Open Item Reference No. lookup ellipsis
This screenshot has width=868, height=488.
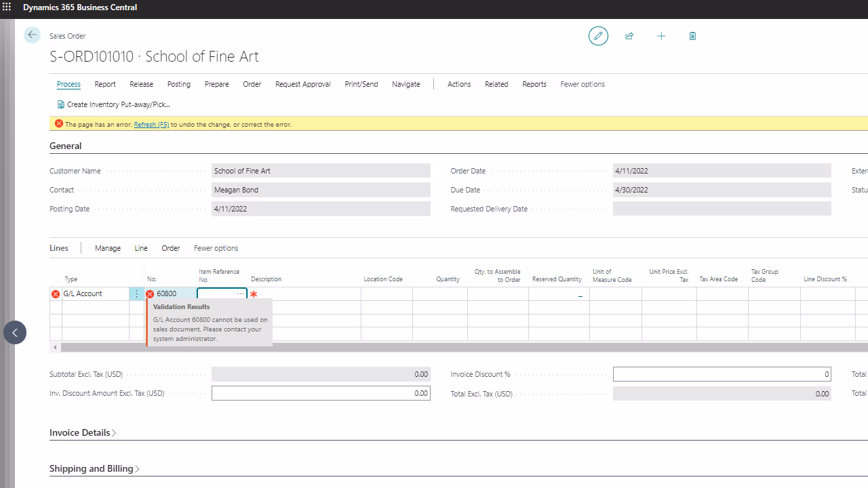[240, 294]
